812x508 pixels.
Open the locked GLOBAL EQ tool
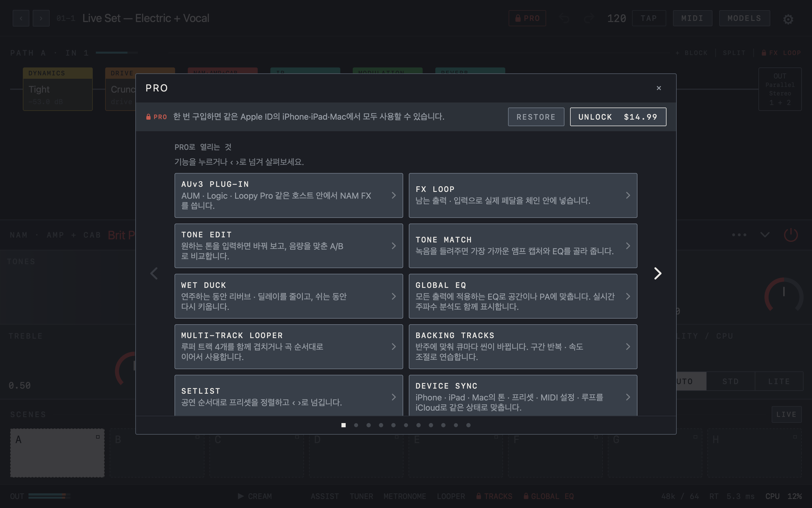click(x=549, y=496)
